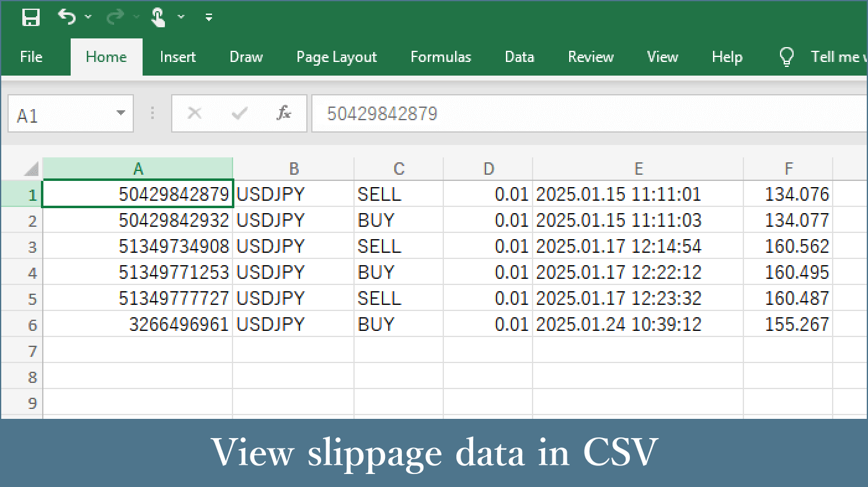Click price cell 155.267
Viewport: 868px width, 487px height.
click(x=788, y=324)
